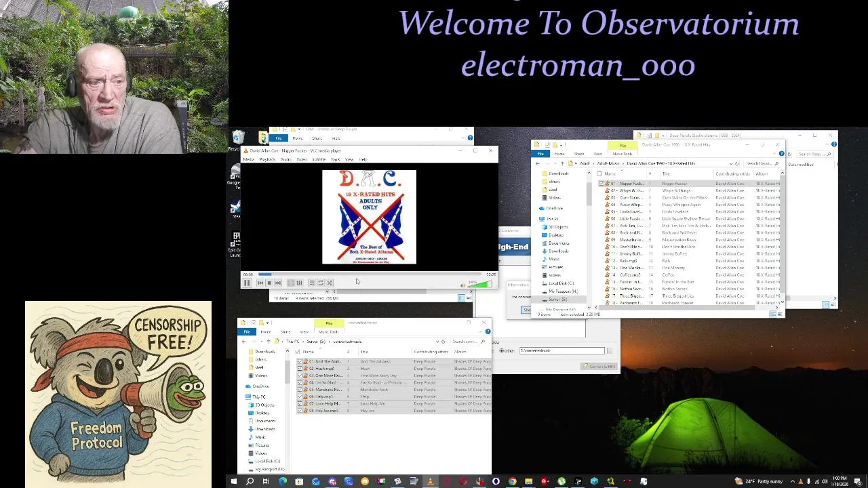
Task: Uncheck the 02. Hush.mp3 checkbox
Action: click(300, 368)
